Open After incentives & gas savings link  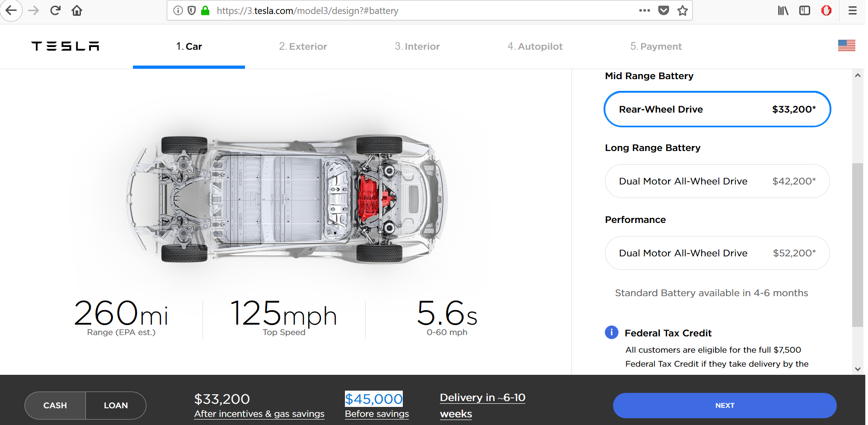[259, 414]
